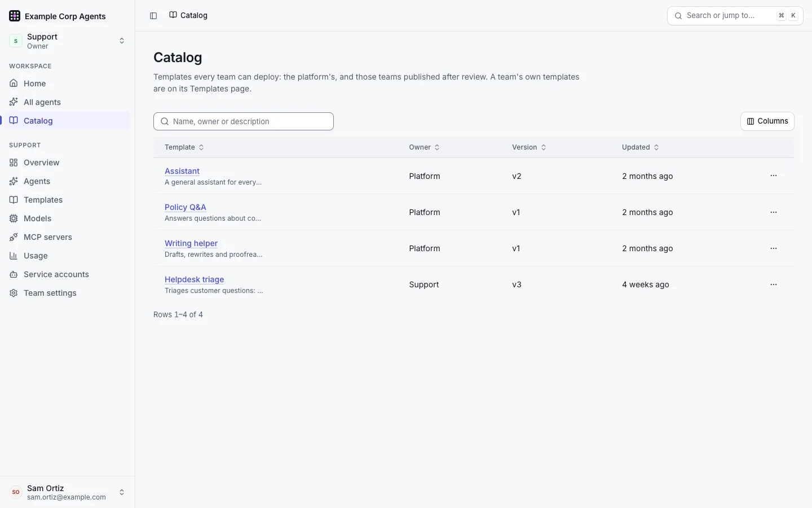Image resolution: width=812 pixels, height=508 pixels.
Task: Click the MCP servers plug icon
Action: [14, 237]
